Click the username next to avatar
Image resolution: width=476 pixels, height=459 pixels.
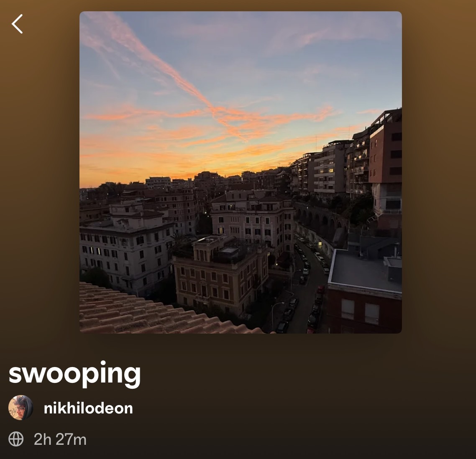point(88,408)
